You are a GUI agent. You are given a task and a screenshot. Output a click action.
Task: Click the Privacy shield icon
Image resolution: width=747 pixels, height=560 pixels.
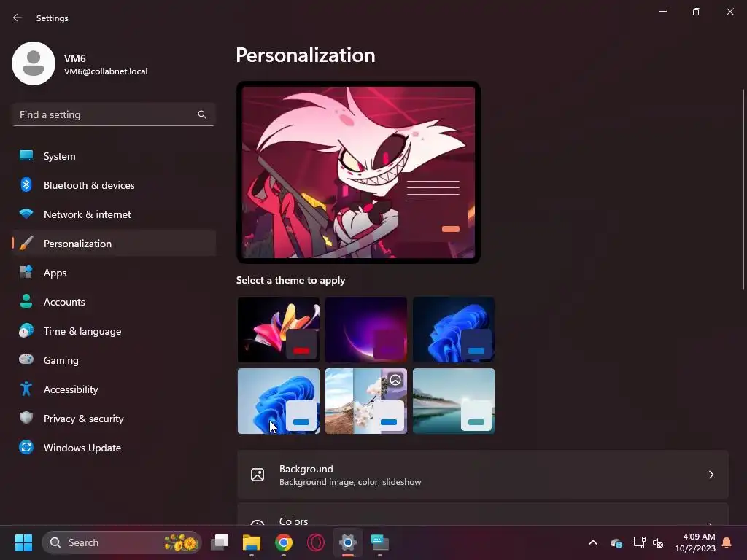26,418
